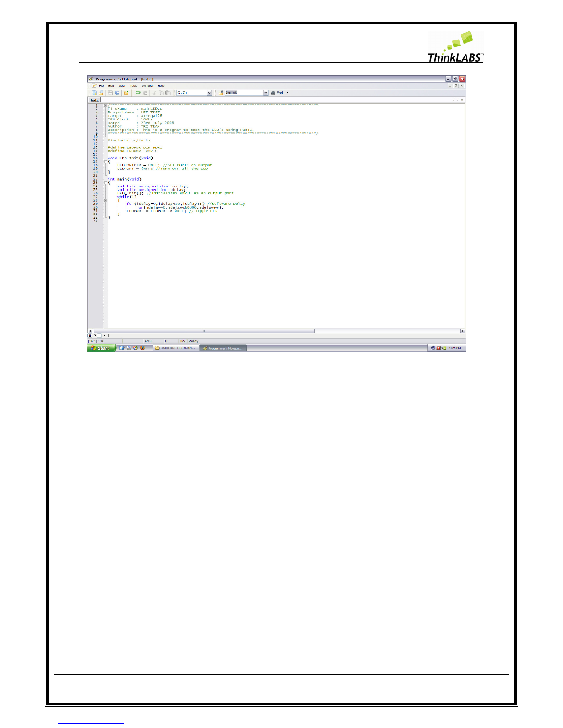Click the horizontal scrollbar thumb
The width and height of the screenshot is (563, 728).
point(204,331)
